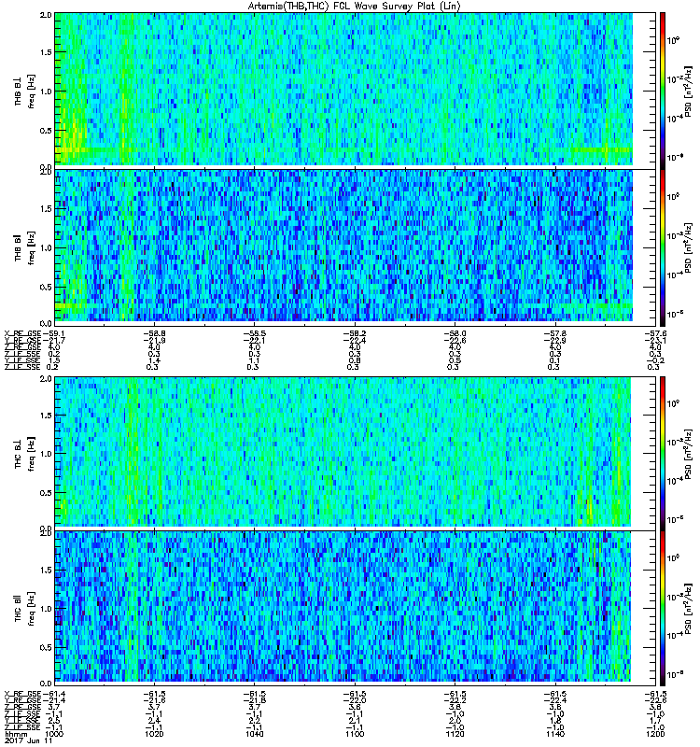Click the '1200' time tick label
Screen dimensions: 700x747
(655, 734)
